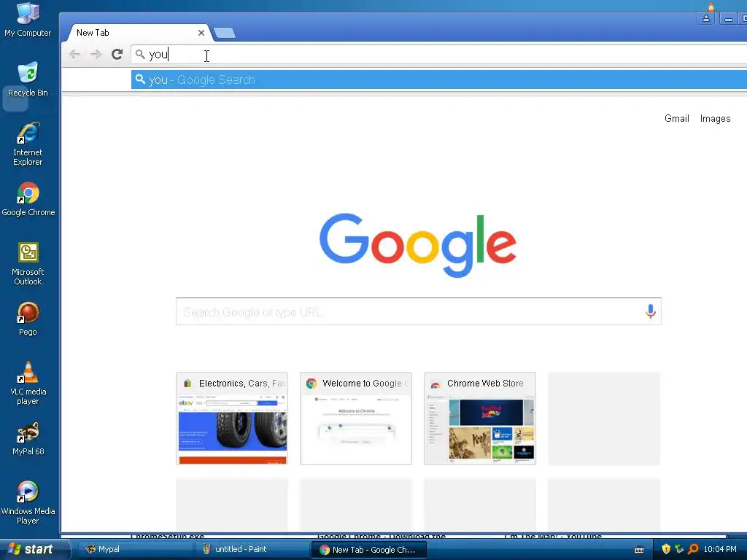The height and width of the screenshot is (560, 747).
Task: Click the Google logo
Action: pos(418,245)
